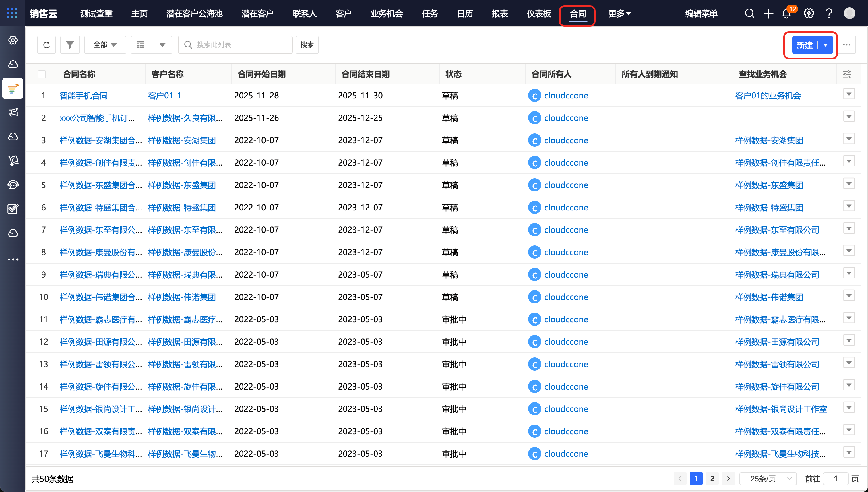
Task: Open the 智能手机合同 contract link
Action: point(84,96)
